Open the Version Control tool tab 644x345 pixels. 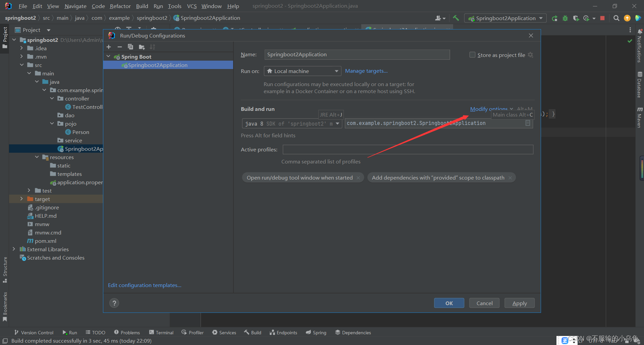click(x=34, y=332)
